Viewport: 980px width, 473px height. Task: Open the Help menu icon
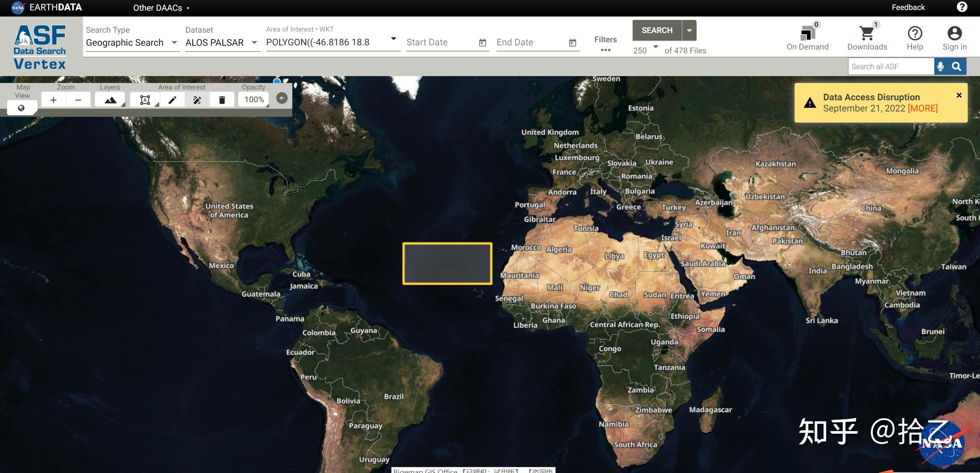[915, 38]
